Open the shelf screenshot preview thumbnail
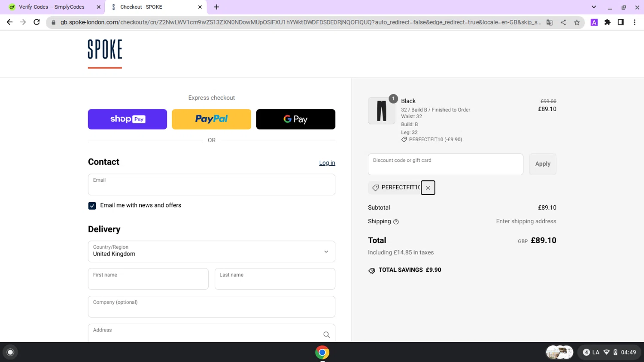 (x=560, y=353)
